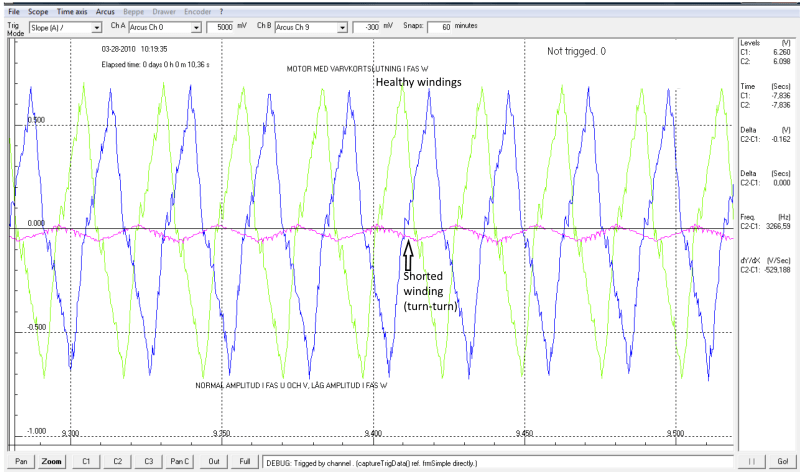Click the 9.400 time axis label
The height and width of the screenshot is (472, 800).
point(373,433)
